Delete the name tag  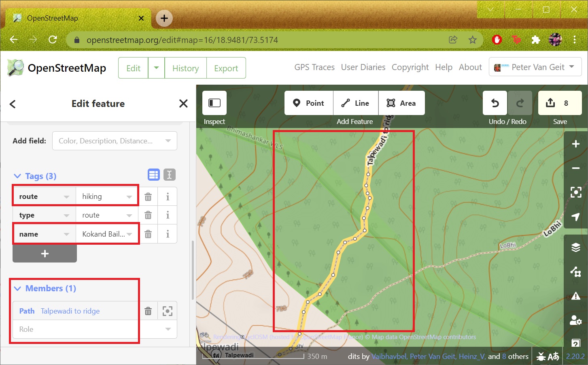click(x=148, y=234)
